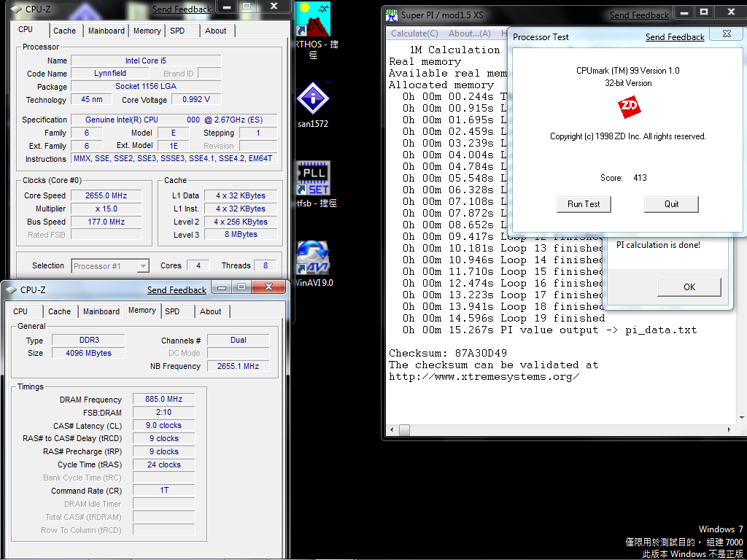Click the Command Rate 1T field

point(163,490)
